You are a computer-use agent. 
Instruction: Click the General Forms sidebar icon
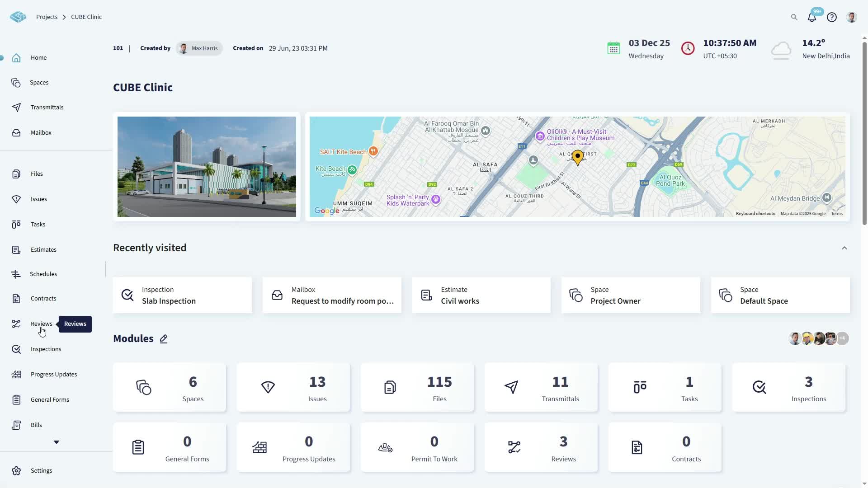pos(16,400)
